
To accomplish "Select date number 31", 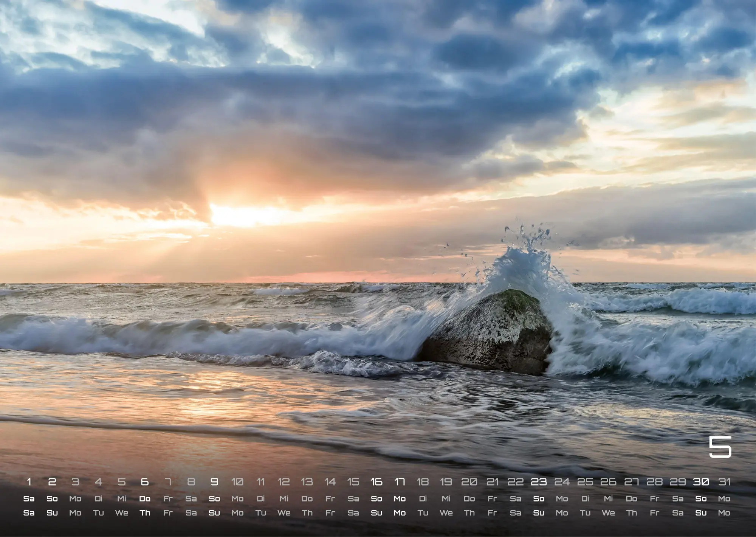I will pyautogui.click(x=724, y=482).
